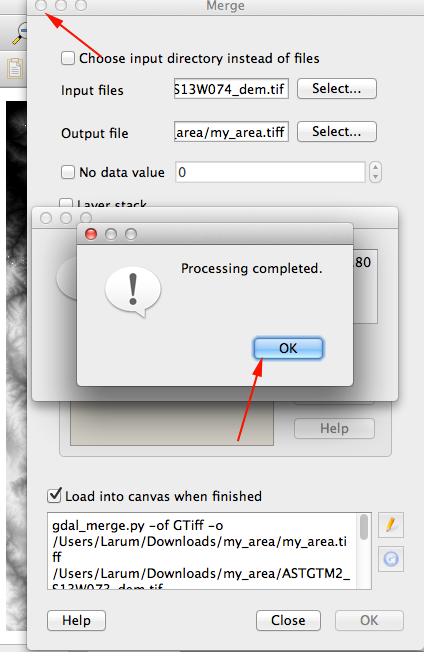The image size is (424, 652).
Task: Decrease No data value with down arrow
Action: point(375,177)
